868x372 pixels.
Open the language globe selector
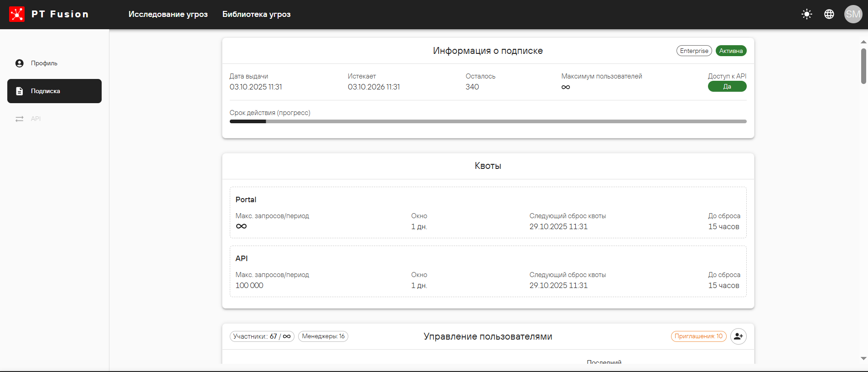click(x=829, y=14)
